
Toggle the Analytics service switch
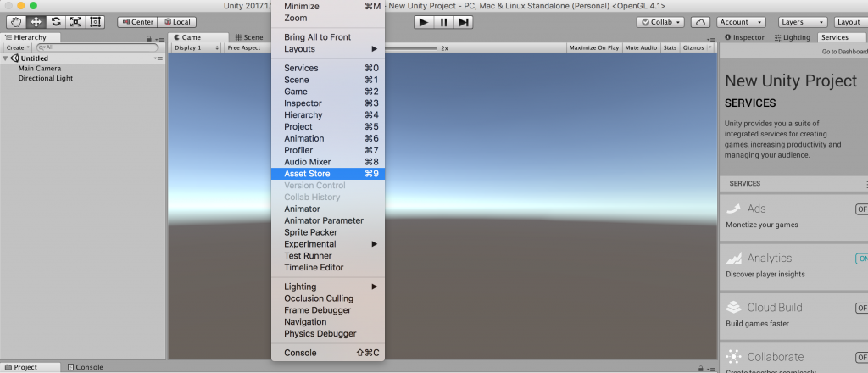pos(861,259)
